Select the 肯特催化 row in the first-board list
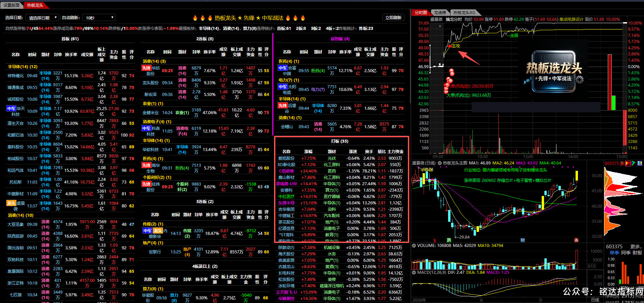The height and width of the screenshot is (303, 644). pyautogui.click(x=70, y=76)
